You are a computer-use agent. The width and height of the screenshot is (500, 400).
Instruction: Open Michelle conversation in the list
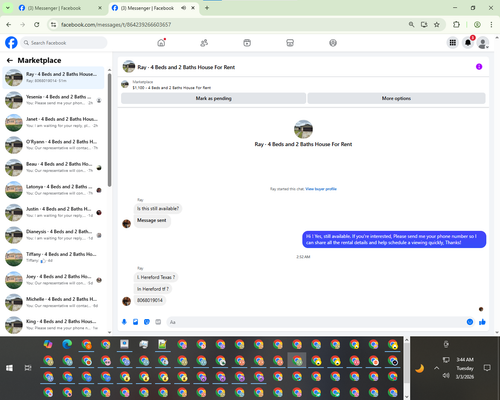(53, 302)
